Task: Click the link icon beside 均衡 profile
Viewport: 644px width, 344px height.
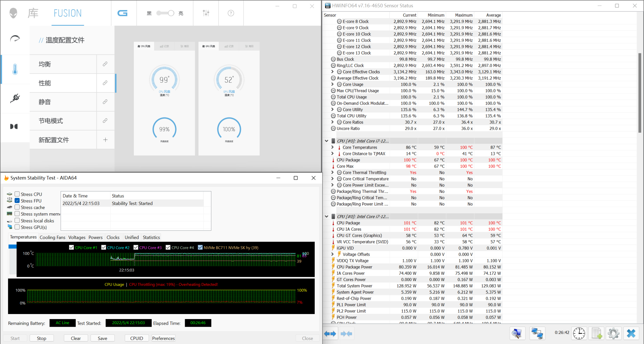Action: (105, 64)
